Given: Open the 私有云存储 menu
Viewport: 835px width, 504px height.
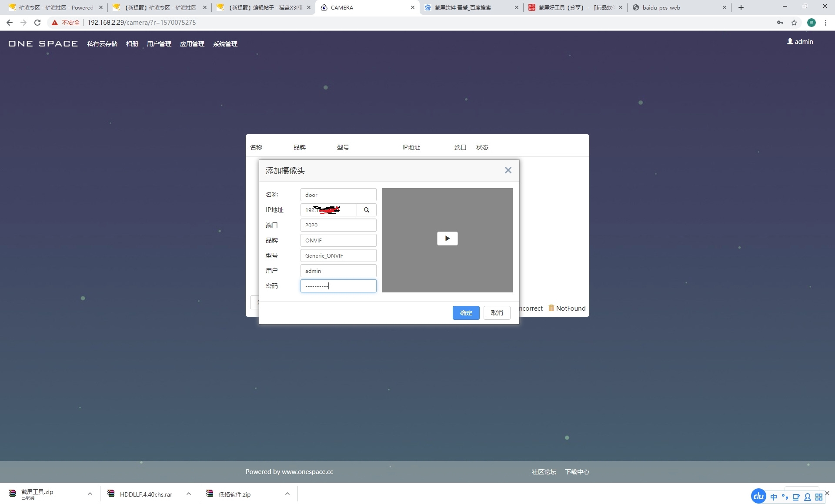Looking at the screenshot, I should (x=102, y=44).
